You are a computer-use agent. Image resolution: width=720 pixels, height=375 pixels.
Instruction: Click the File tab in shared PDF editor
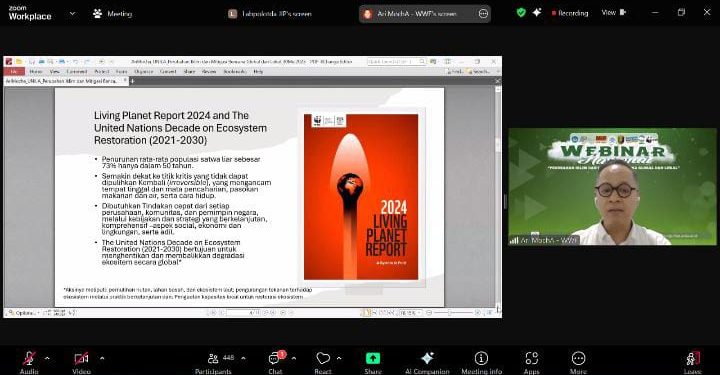tap(14, 72)
